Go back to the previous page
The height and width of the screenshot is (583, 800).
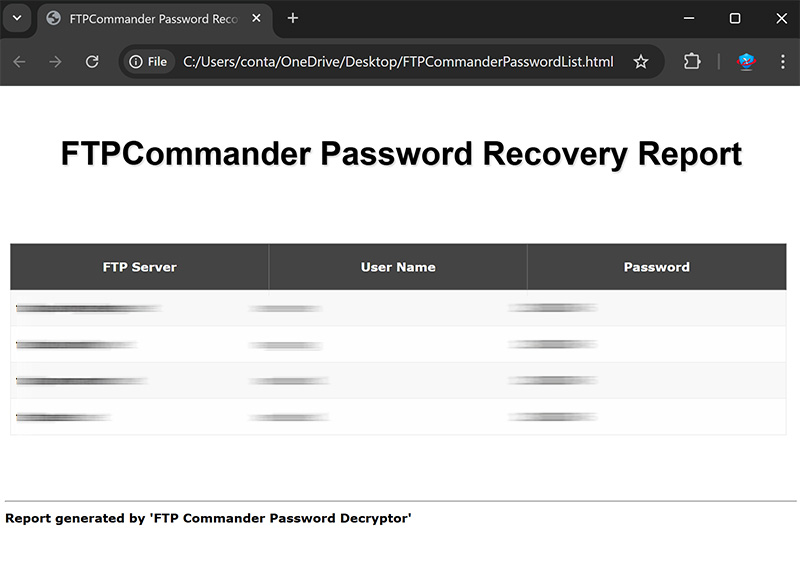[19, 62]
